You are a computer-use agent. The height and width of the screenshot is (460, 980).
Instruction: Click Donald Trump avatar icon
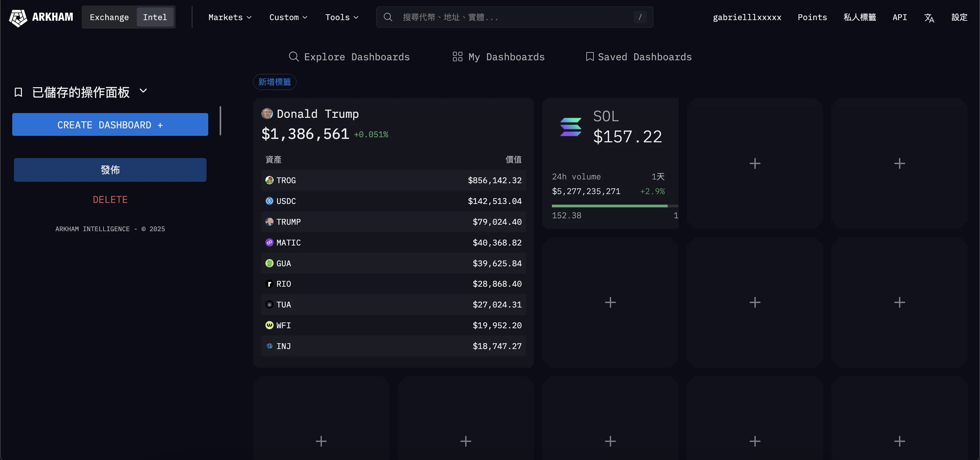click(267, 113)
